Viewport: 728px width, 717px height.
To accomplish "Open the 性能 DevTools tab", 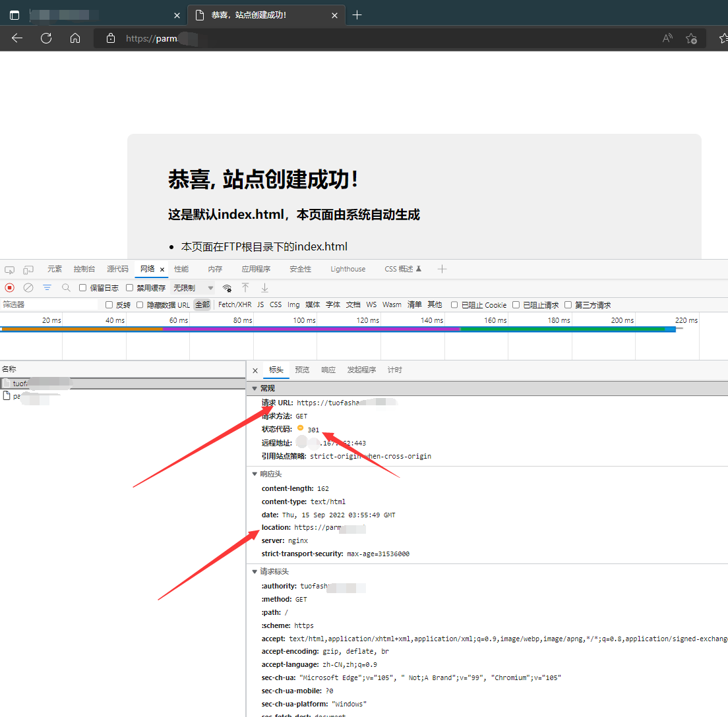I will click(x=181, y=269).
